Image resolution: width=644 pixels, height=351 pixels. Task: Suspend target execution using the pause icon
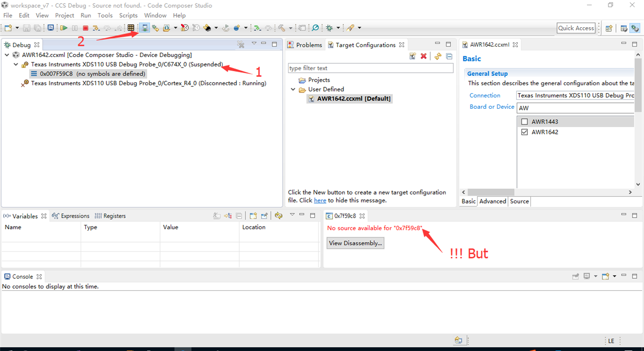pos(74,28)
